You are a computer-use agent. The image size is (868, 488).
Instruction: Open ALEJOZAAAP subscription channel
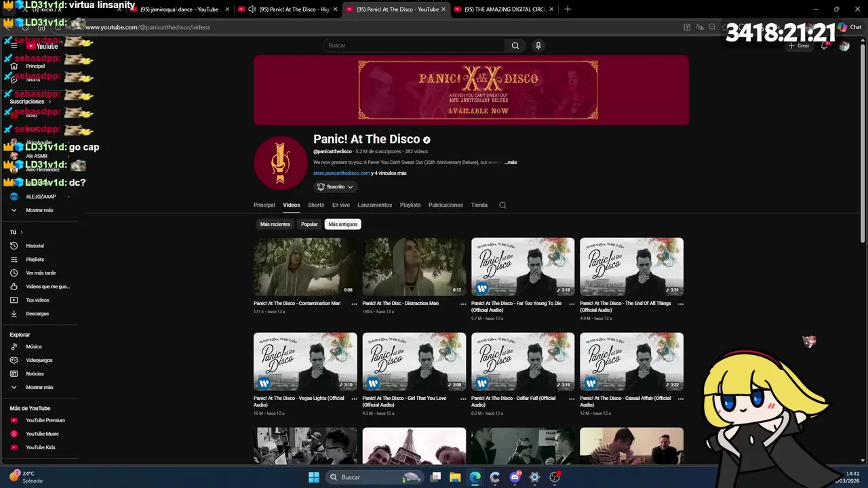tap(41, 197)
